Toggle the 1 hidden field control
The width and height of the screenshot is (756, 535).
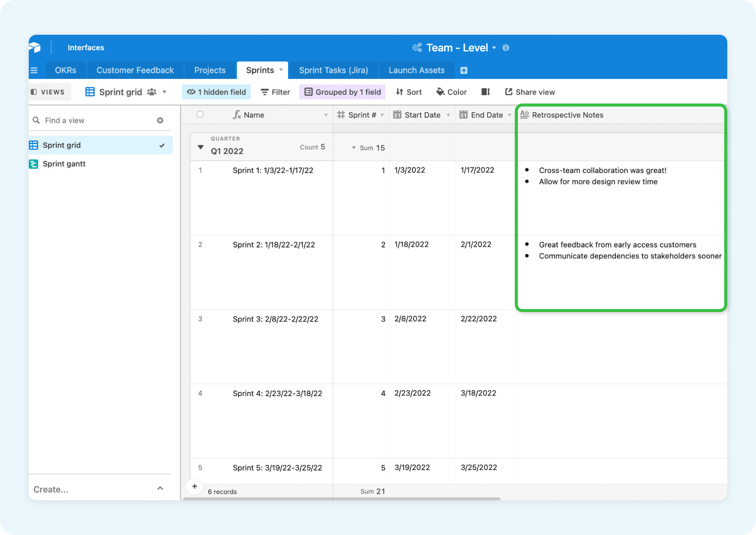(x=217, y=92)
